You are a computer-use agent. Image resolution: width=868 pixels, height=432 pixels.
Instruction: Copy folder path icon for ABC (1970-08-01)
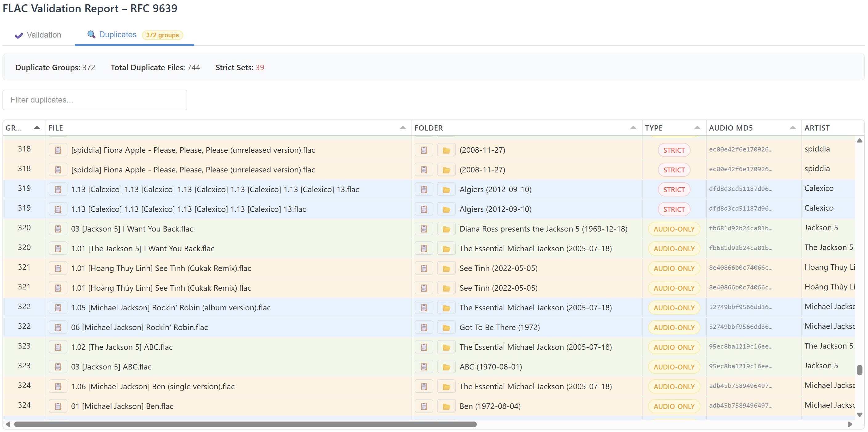424,367
